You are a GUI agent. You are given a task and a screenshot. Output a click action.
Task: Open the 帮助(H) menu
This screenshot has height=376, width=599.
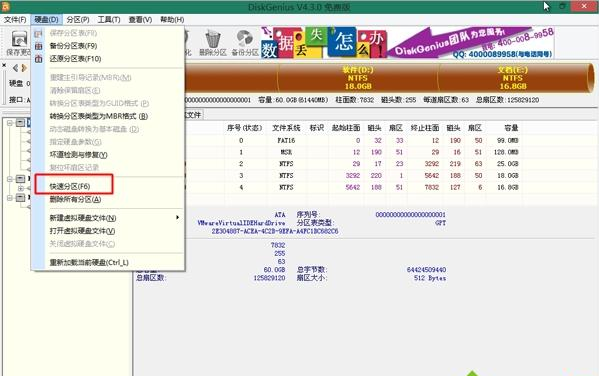[172, 19]
